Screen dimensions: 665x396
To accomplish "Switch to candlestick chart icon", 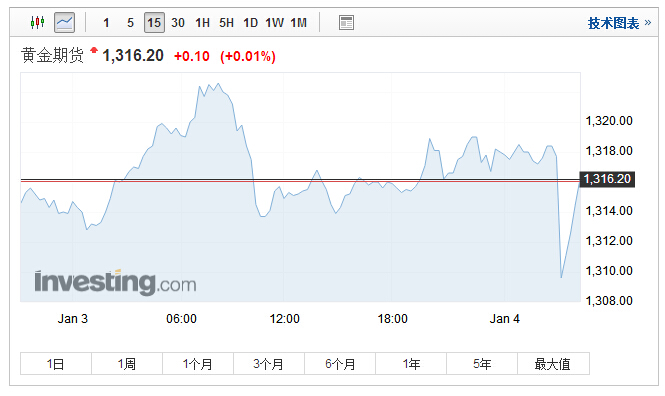I will (37, 22).
